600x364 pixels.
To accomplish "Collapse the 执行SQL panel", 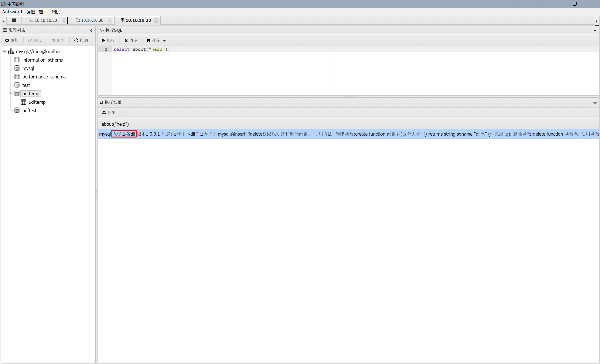I will point(595,30).
